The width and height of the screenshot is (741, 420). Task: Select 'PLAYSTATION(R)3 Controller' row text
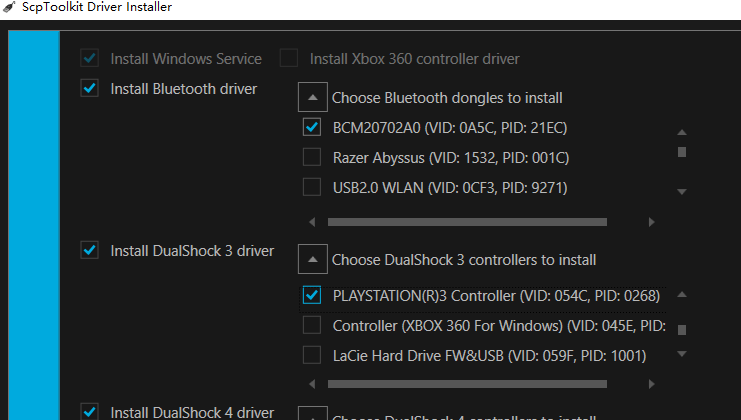496,296
